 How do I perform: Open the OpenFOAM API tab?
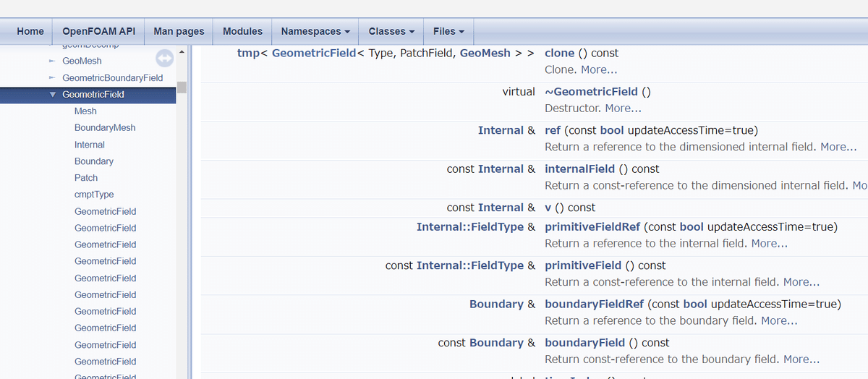(x=98, y=31)
